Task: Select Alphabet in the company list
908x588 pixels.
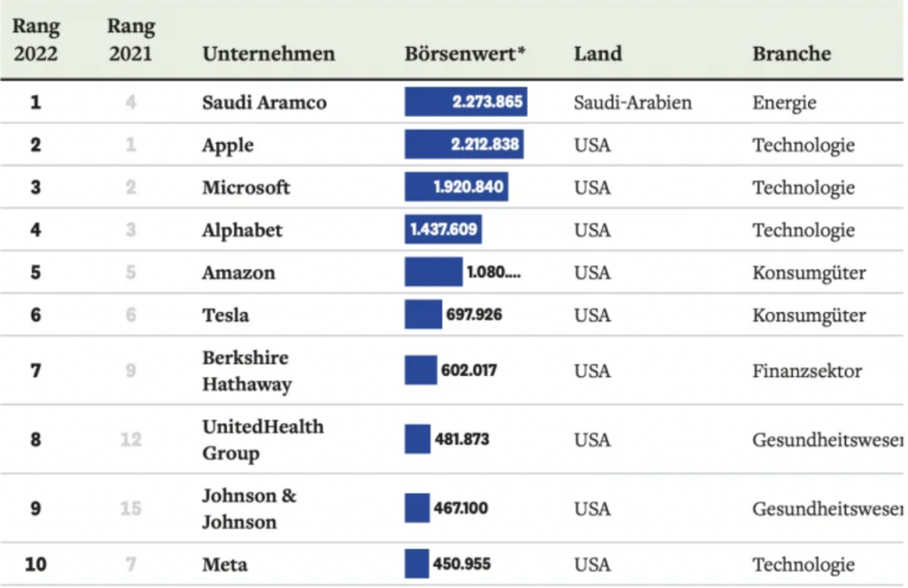Action: 242,230
